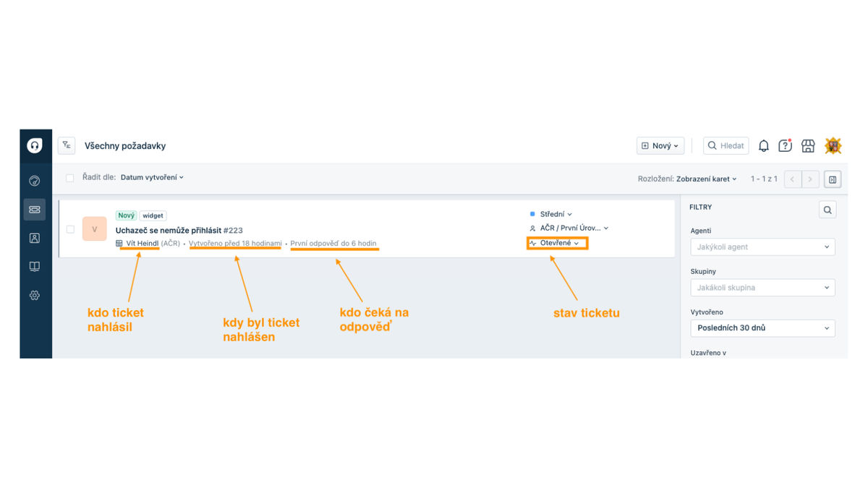Click the search icon in filters panel
Screen dimensions: 868x488
pos(827,210)
